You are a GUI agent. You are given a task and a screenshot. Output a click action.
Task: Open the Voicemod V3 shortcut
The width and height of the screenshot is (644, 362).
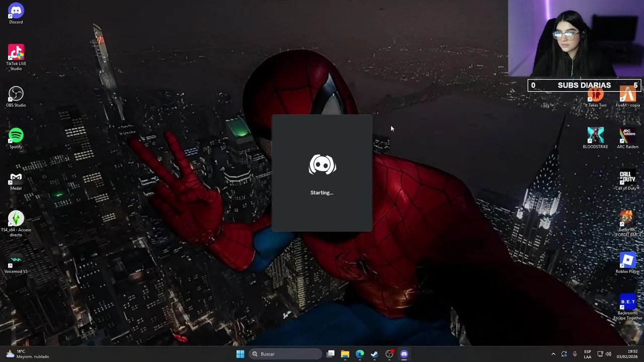[16, 263]
